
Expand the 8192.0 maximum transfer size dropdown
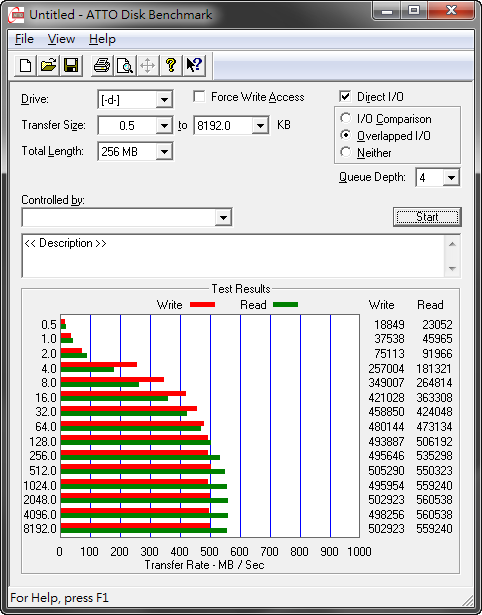click(260, 126)
